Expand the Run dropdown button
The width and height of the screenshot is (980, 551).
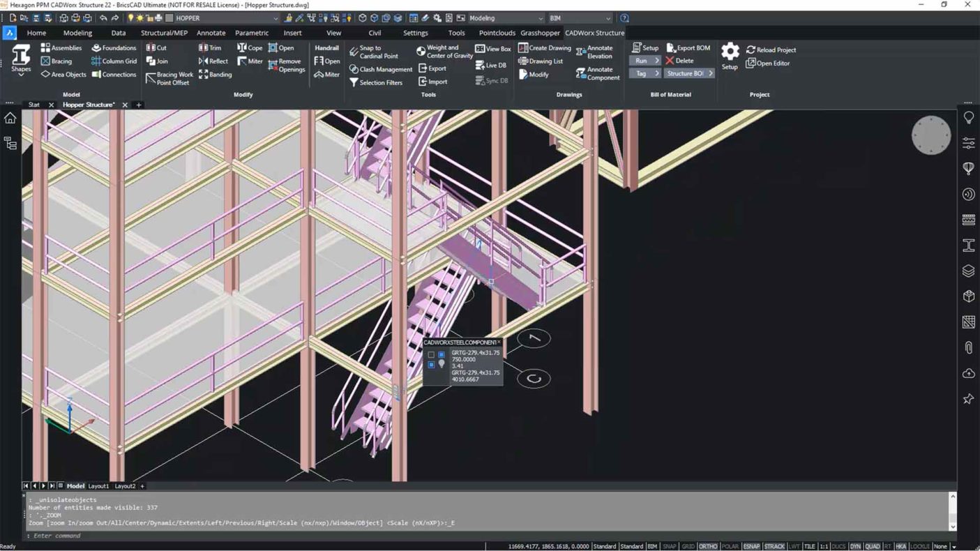(646, 61)
